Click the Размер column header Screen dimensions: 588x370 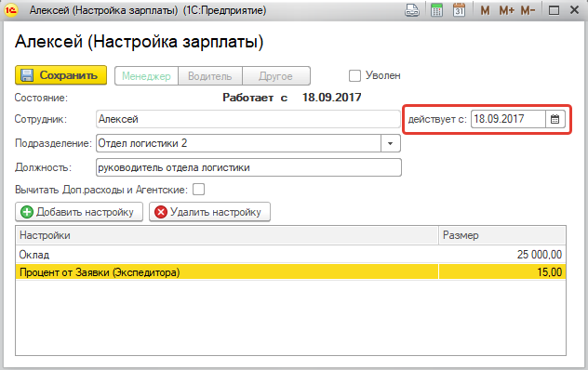click(502, 235)
